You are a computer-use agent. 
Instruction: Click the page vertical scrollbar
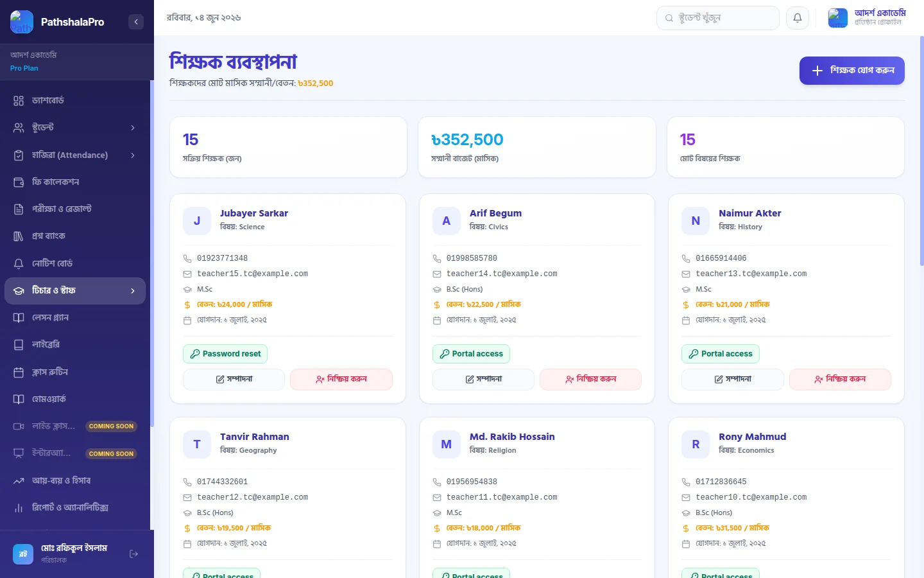click(921, 151)
